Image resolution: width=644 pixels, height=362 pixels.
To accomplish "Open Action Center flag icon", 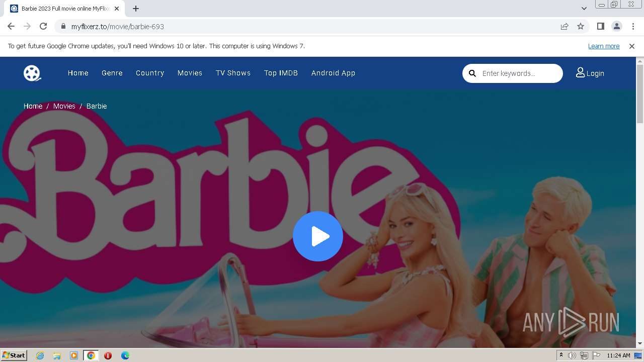I will [x=596, y=355].
